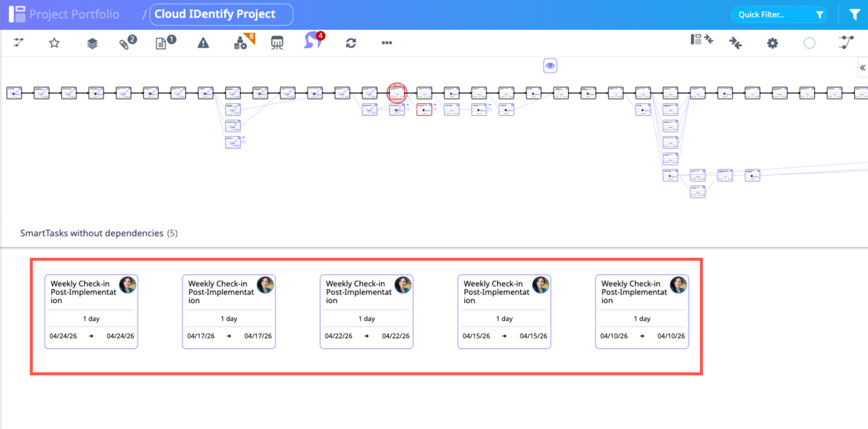Toggle the eye visibility button above network
The width and height of the screenshot is (868, 429).
(550, 65)
